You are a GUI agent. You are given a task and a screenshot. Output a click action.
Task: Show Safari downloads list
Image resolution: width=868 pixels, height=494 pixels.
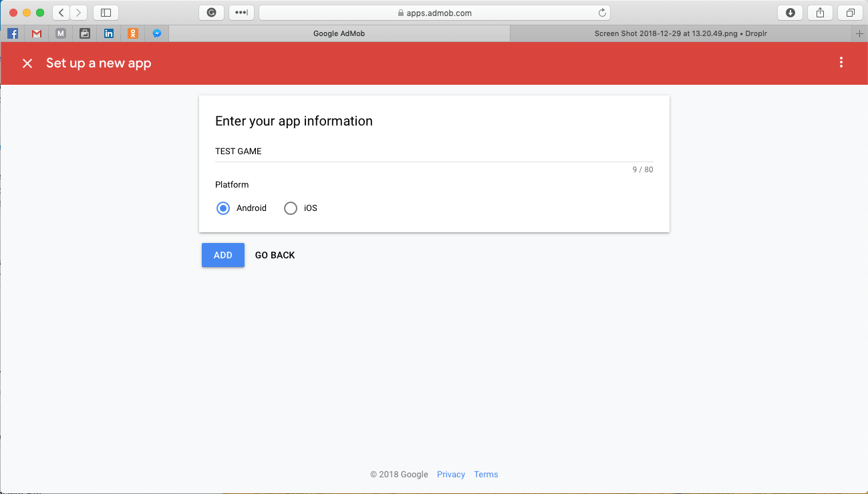pyautogui.click(x=790, y=13)
